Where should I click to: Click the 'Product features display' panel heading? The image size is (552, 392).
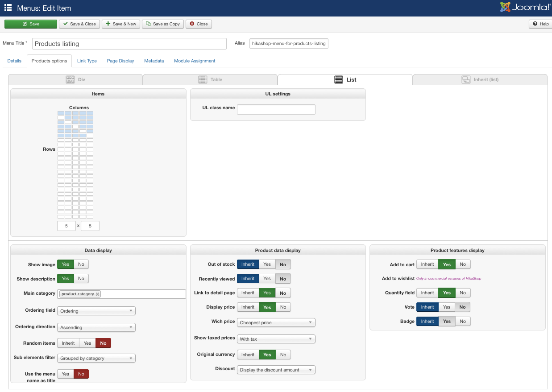457,250
